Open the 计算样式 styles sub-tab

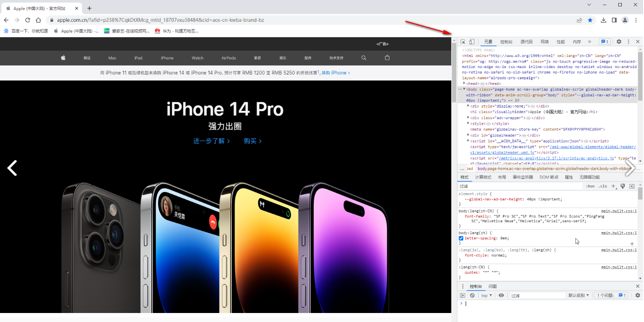click(x=483, y=177)
